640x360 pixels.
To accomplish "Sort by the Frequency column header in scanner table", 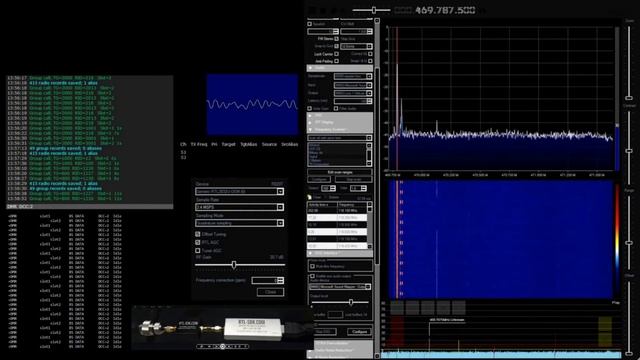I will [352, 204].
